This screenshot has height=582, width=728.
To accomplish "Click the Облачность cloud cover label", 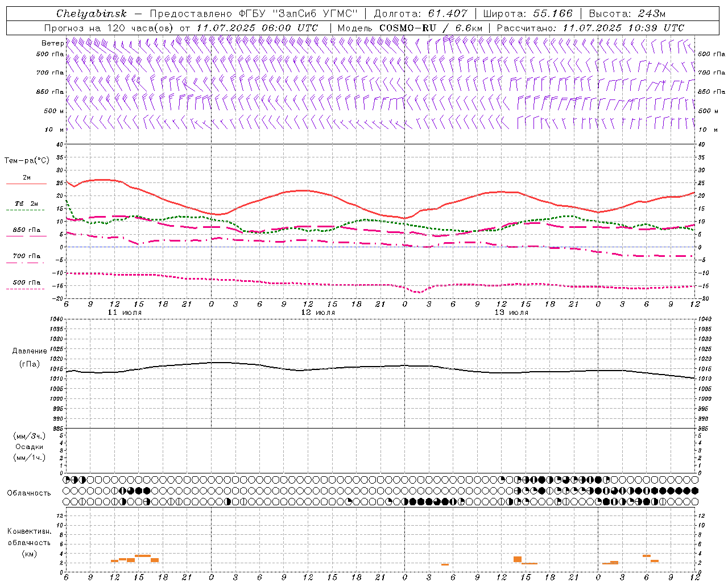I will pyautogui.click(x=29, y=493).
